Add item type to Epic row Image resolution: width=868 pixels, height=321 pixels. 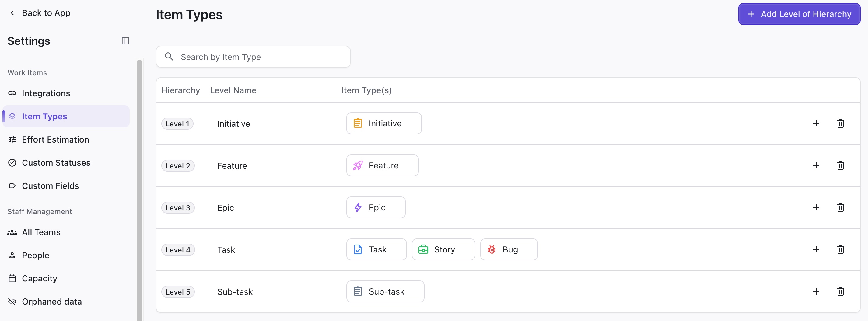pyautogui.click(x=816, y=207)
